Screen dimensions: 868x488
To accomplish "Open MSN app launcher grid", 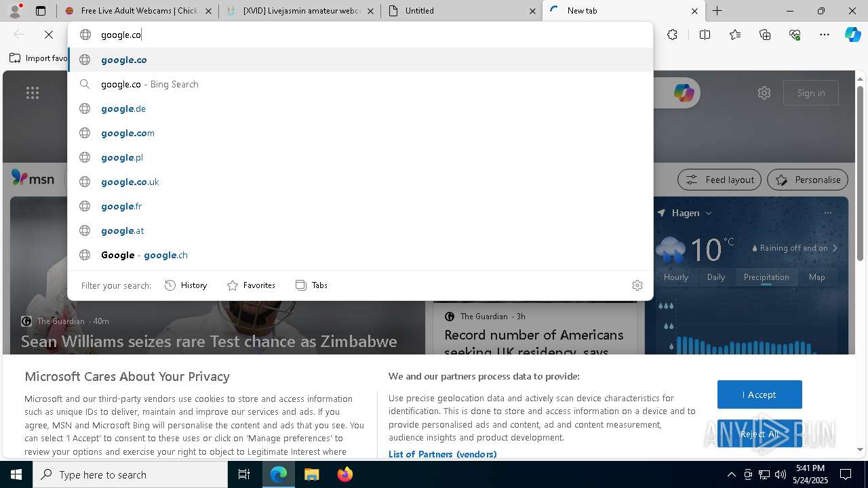I will click(33, 93).
